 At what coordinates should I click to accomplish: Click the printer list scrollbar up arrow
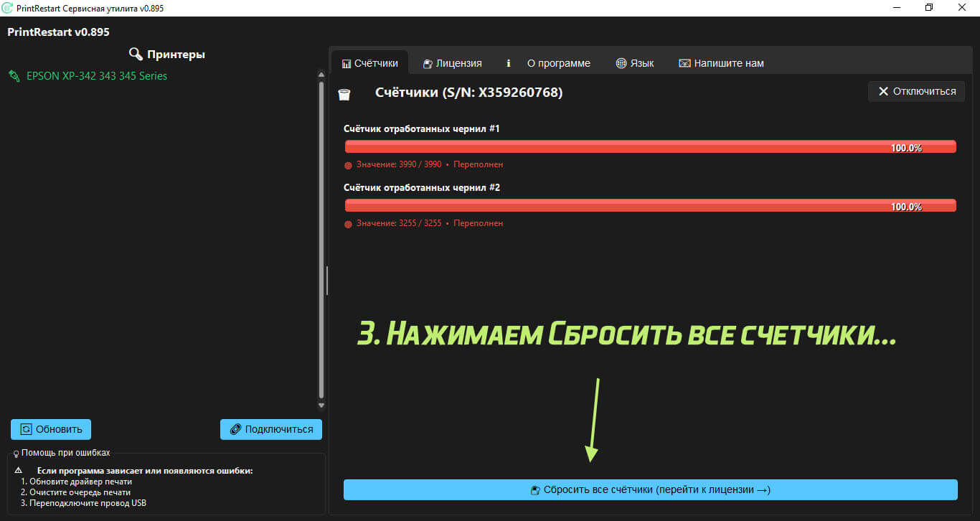(x=321, y=74)
